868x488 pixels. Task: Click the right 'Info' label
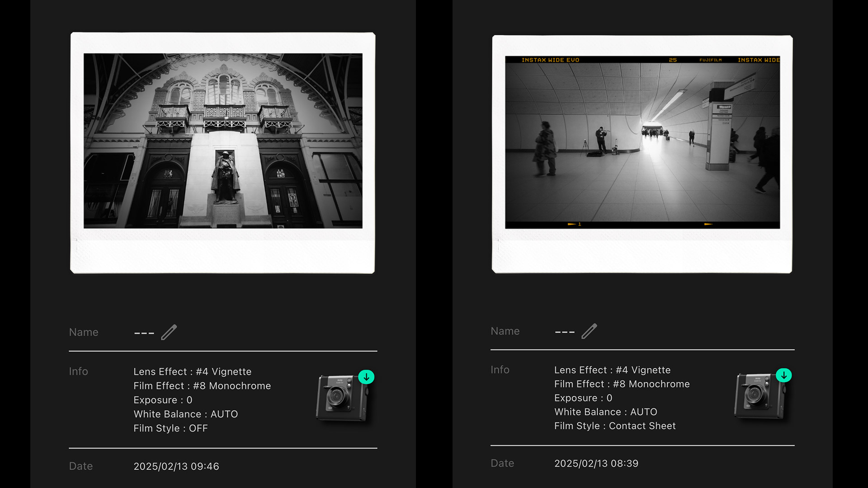click(x=500, y=370)
